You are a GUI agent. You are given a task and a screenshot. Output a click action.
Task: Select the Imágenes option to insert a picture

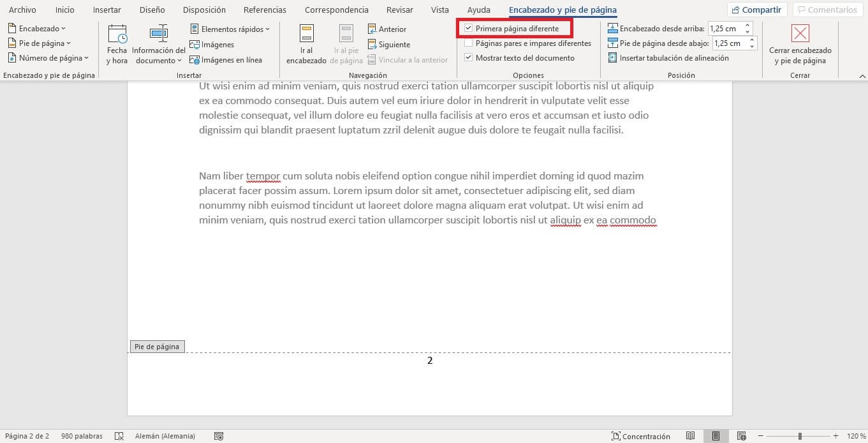tap(213, 45)
